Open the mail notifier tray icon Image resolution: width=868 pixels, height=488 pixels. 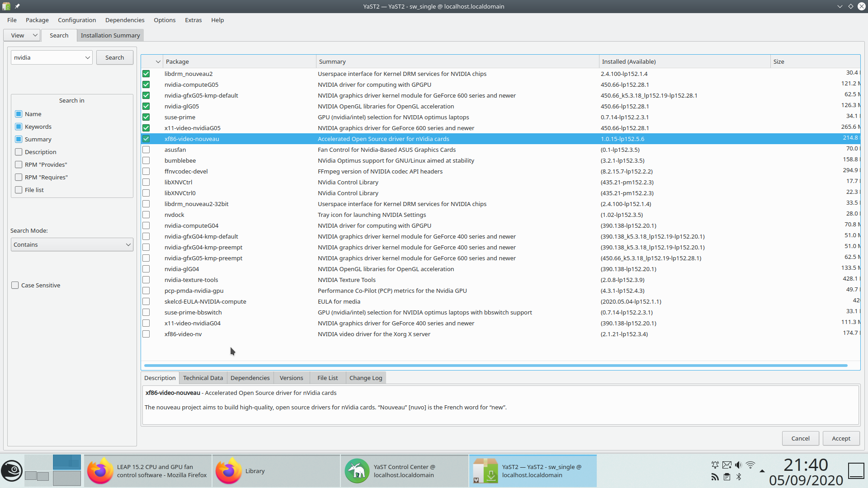[x=726, y=465]
